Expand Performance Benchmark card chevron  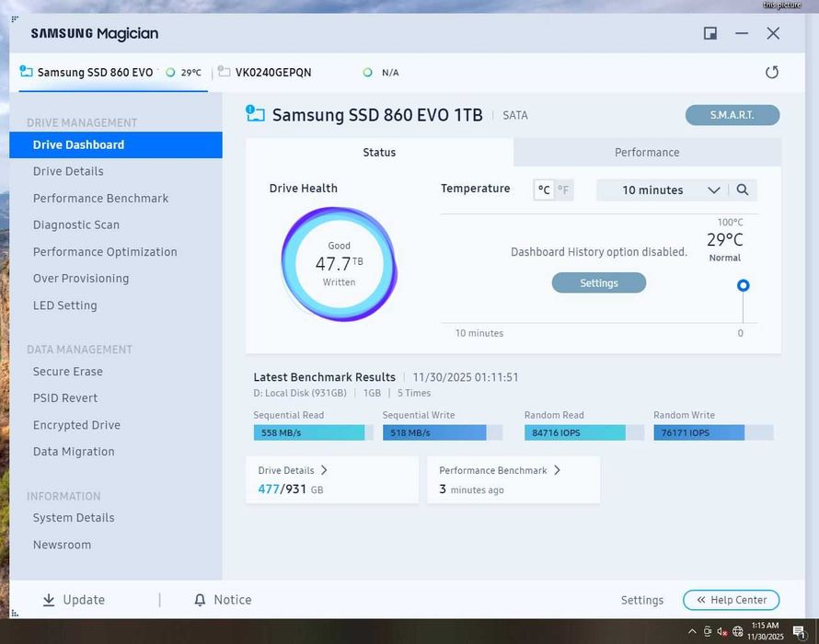557,470
